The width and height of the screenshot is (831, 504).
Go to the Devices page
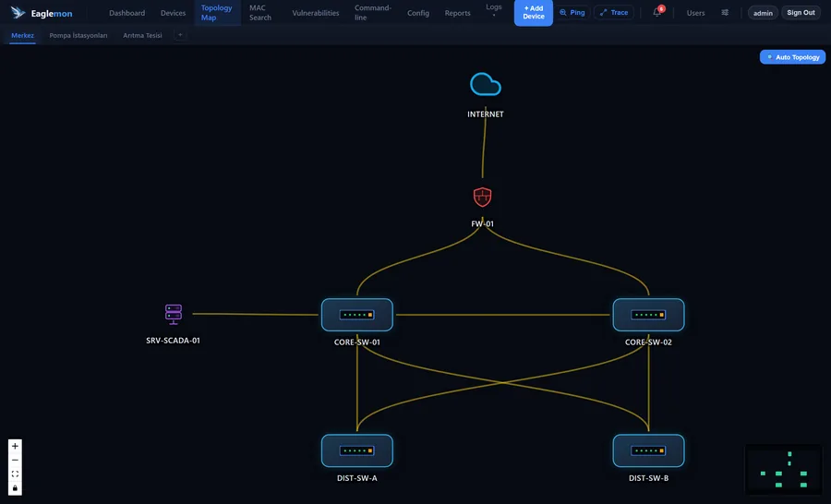point(173,13)
